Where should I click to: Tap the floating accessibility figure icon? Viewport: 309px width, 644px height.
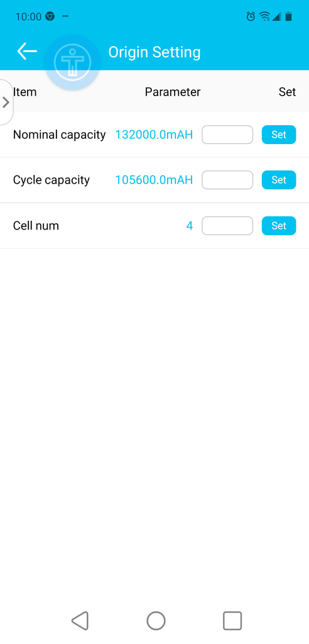point(72,62)
